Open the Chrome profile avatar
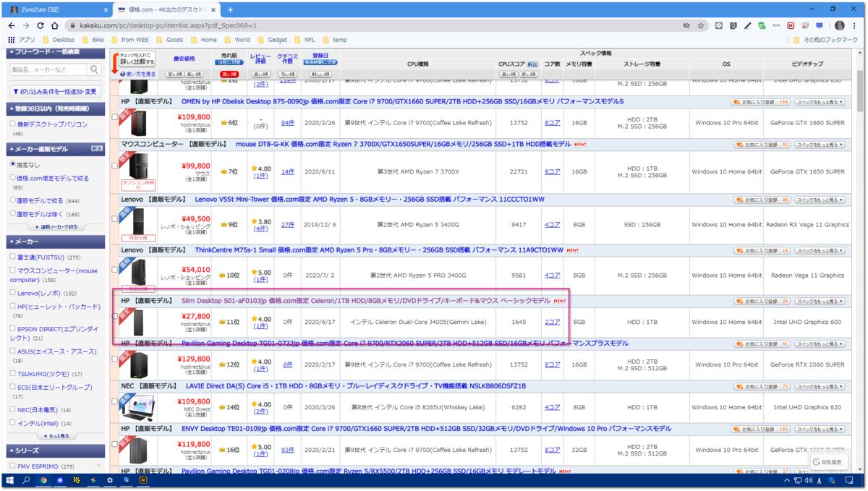 point(840,25)
